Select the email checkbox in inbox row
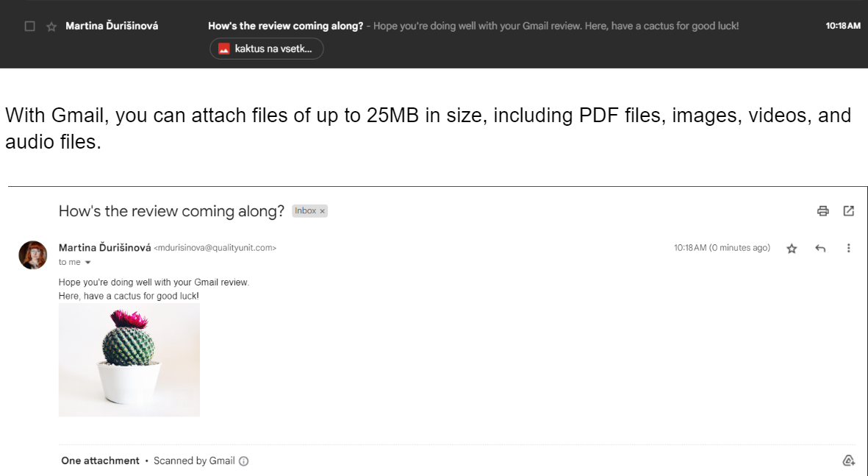The height and width of the screenshot is (476, 868). pyautogui.click(x=30, y=26)
